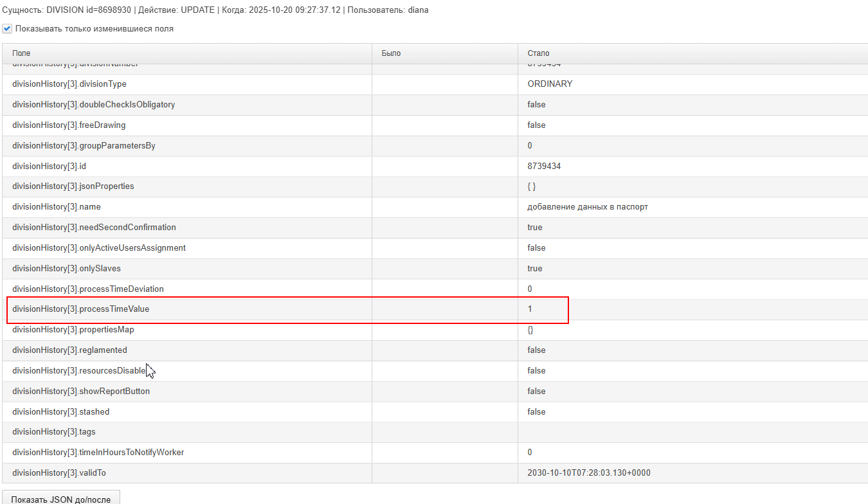Select the divisionHistory[3].processTimeValue row
The height and width of the screenshot is (504, 868).
[435, 309]
